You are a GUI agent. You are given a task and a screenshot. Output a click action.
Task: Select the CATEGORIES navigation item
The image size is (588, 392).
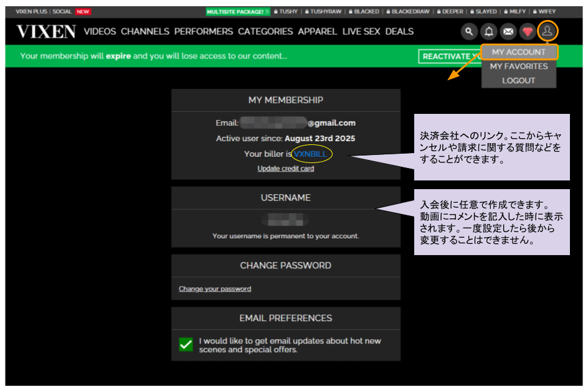pos(265,31)
